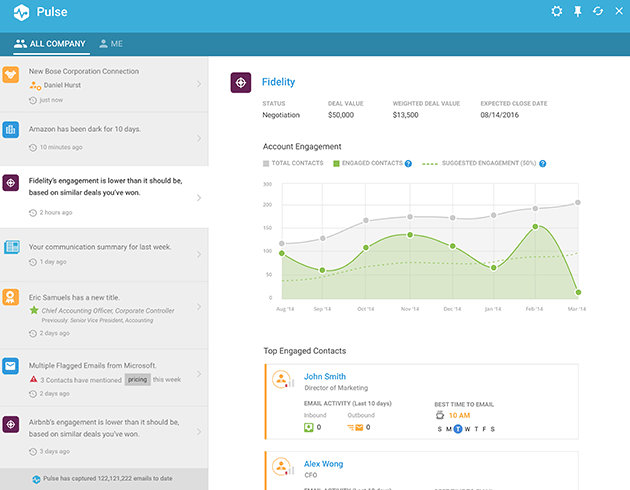The image size is (630, 490).
Task: Switch to the All Company tab
Action: [x=49, y=44]
